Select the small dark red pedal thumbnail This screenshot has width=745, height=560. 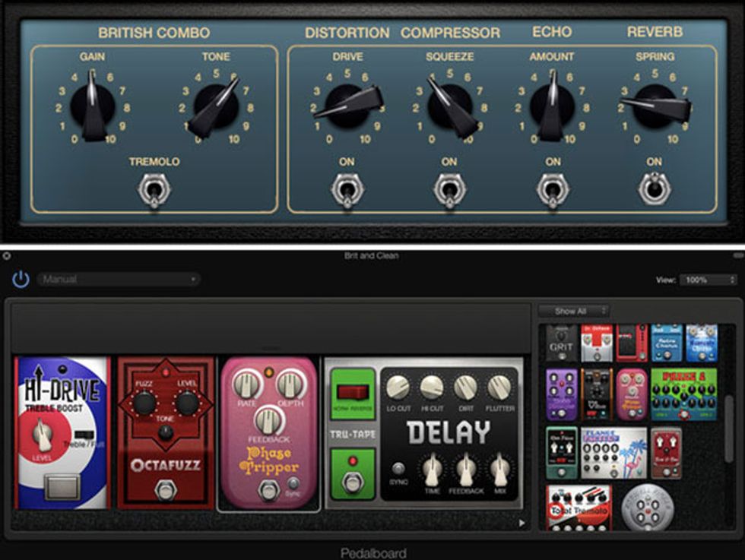(666, 453)
